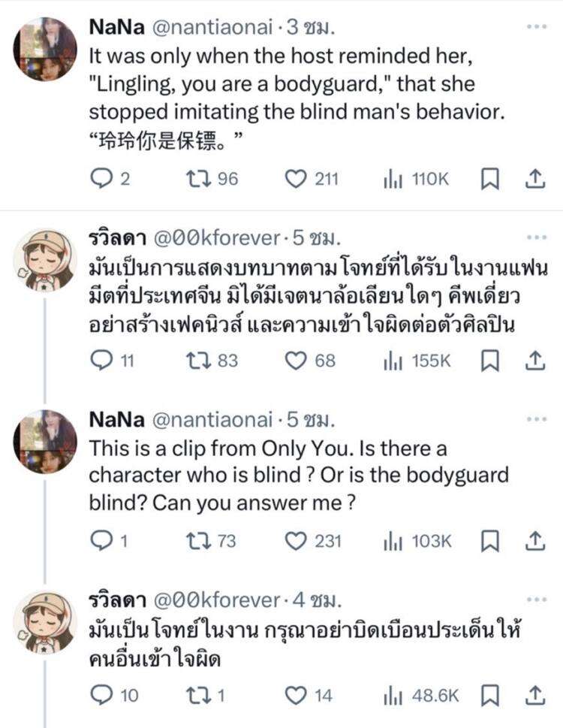
Task: View analytics for tweet with 155K views
Action: (x=392, y=361)
